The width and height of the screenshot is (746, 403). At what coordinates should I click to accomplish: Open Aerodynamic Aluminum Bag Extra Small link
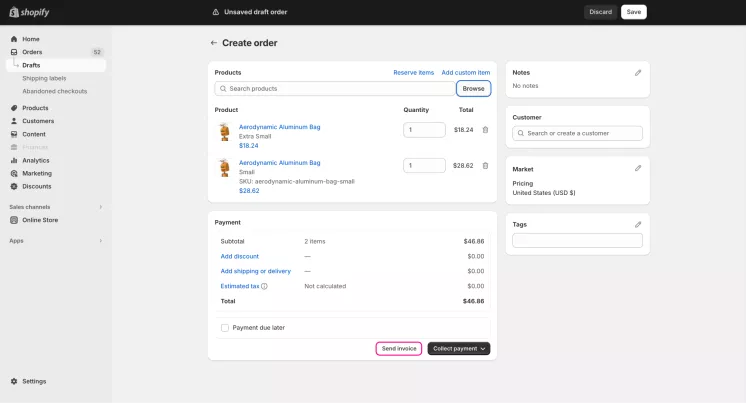pos(279,127)
